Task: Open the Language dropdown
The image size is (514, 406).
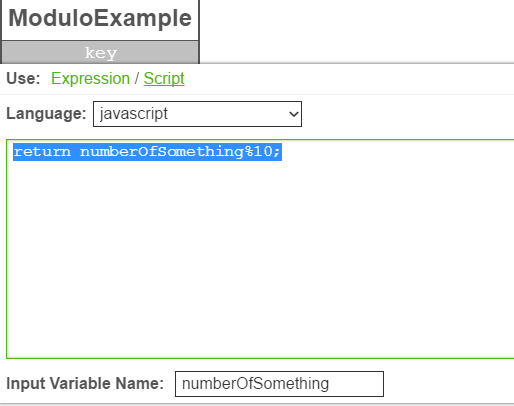Action: coord(197,114)
